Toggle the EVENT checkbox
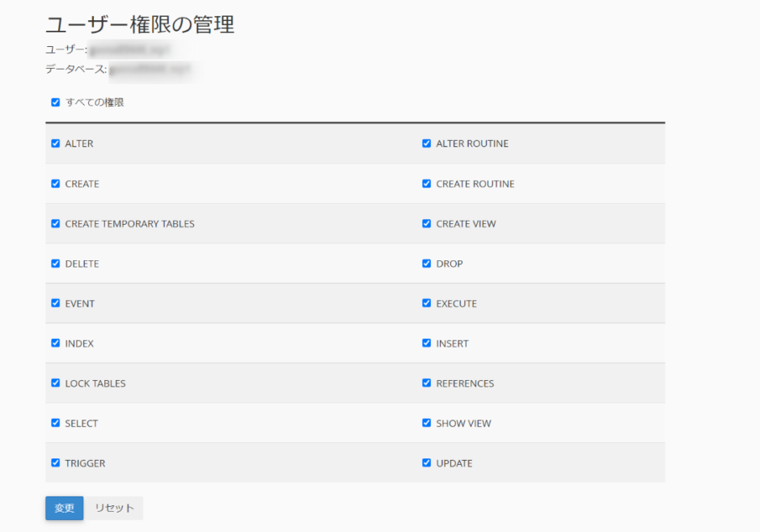This screenshot has height=532, width=760. tap(56, 303)
